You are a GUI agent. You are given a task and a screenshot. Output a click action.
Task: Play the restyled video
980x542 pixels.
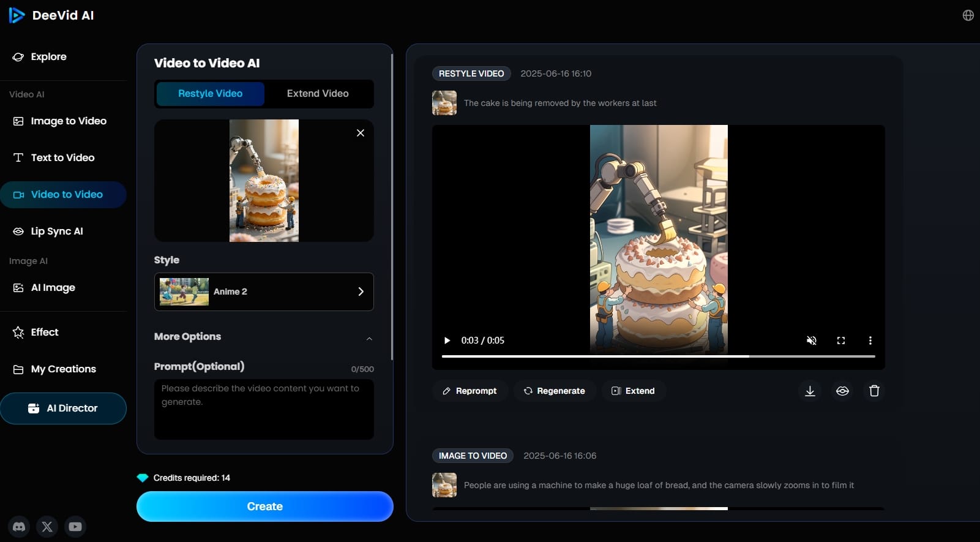pos(447,341)
